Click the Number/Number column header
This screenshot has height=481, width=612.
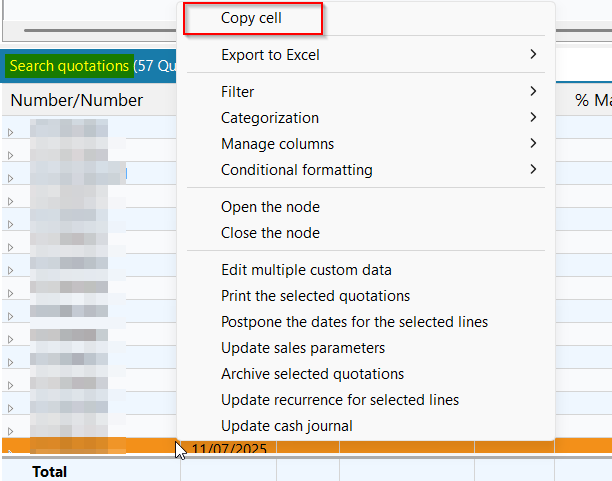pyautogui.click(x=76, y=100)
